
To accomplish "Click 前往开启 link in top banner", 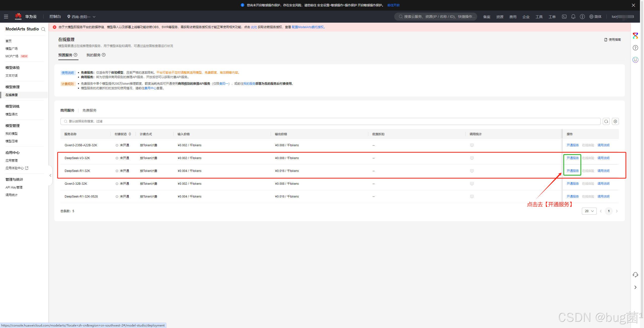I will click(393, 5).
